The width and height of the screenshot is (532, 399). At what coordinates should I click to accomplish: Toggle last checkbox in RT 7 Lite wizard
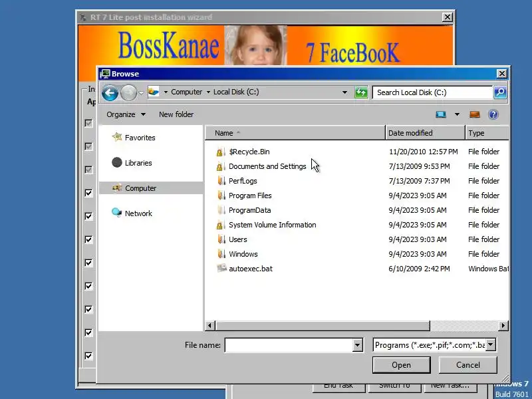(x=88, y=356)
